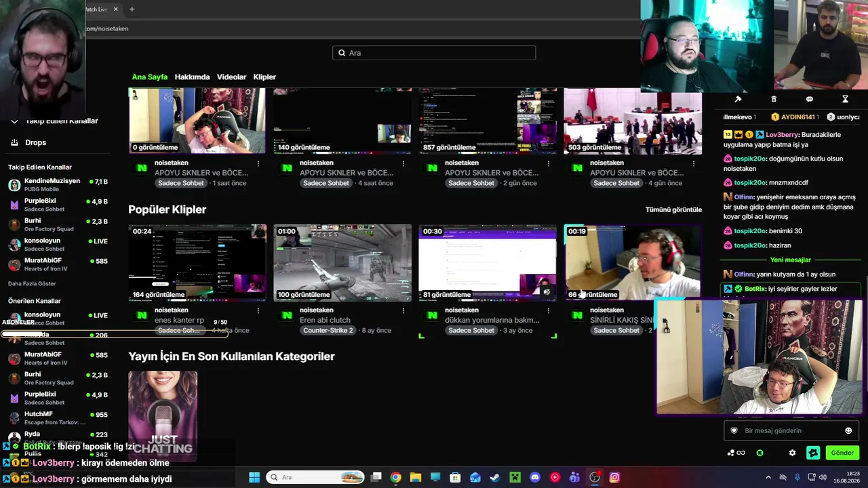This screenshot has height=488, width=868.
Task: Show hidden system tray icons chevron
Action: tap(768, 477)
